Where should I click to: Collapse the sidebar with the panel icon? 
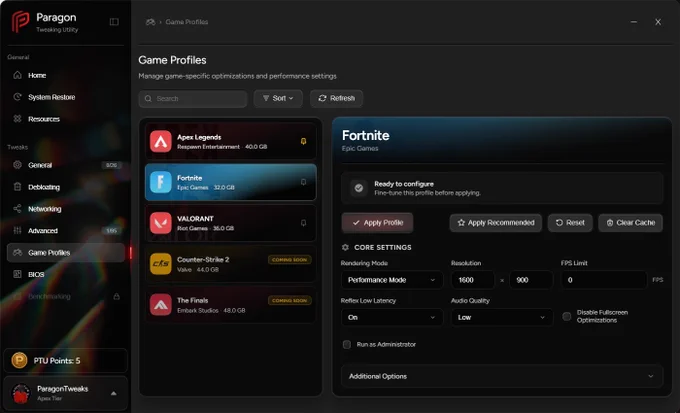114,22
